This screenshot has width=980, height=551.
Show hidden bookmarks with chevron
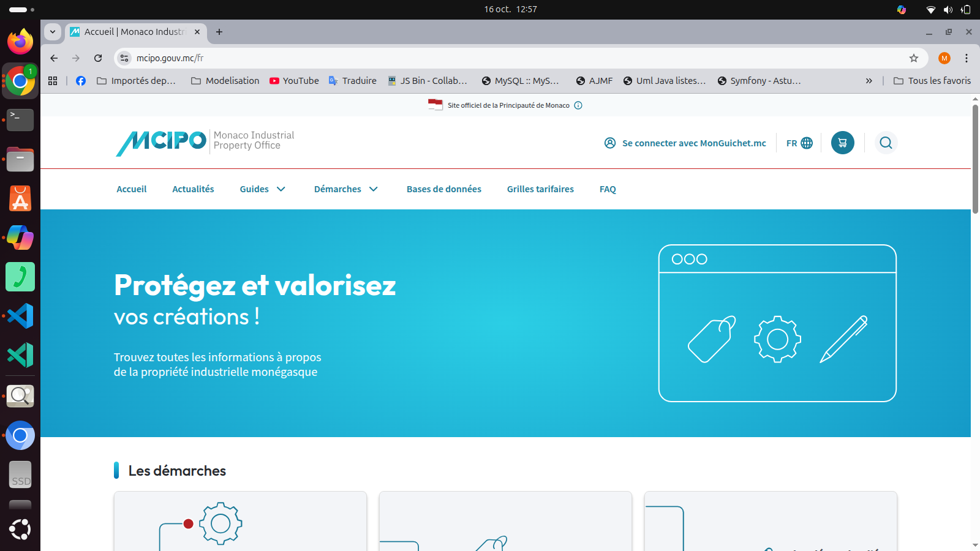click(869, 81)
